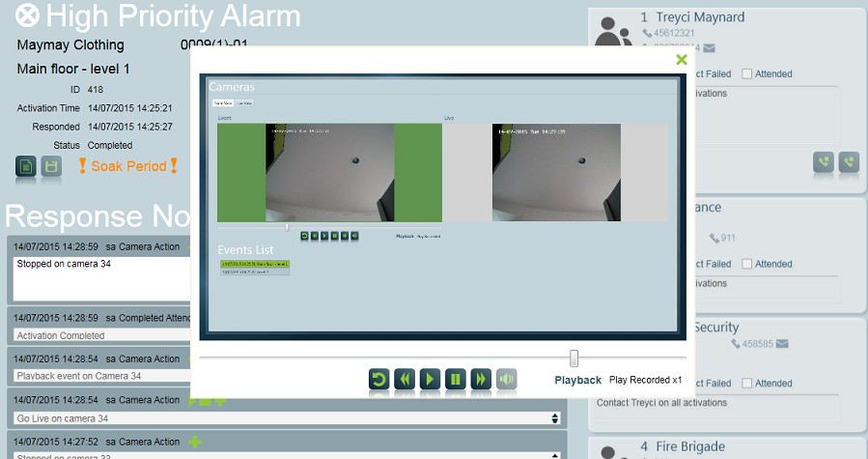Screen dimensions: 868x459
Task: Click the right call button in Treyci's card
Action: (850, 162)
